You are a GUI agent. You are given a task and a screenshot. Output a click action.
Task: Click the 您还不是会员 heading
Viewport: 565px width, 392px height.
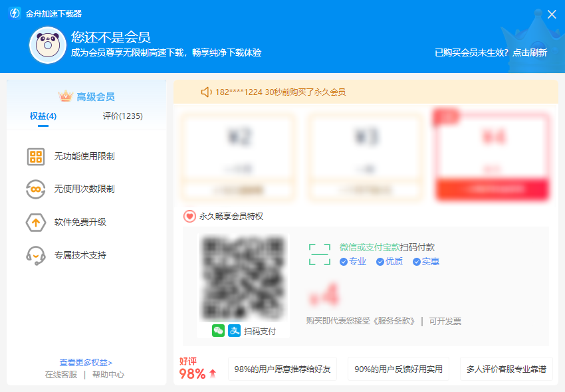coord(111,37)
